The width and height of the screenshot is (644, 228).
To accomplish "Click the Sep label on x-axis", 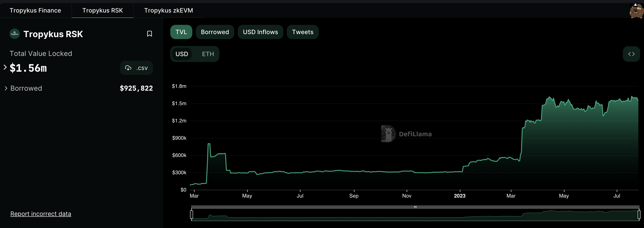I will [354, 196].
